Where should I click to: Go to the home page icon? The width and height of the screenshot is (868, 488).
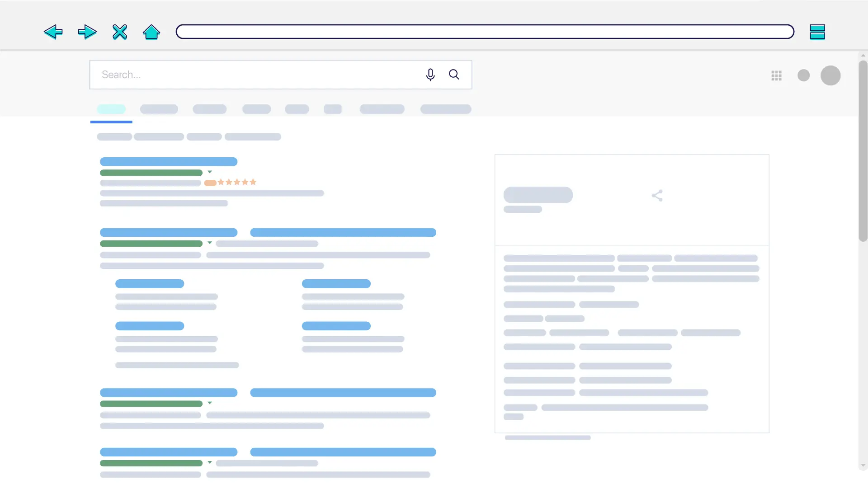(151, 32)
